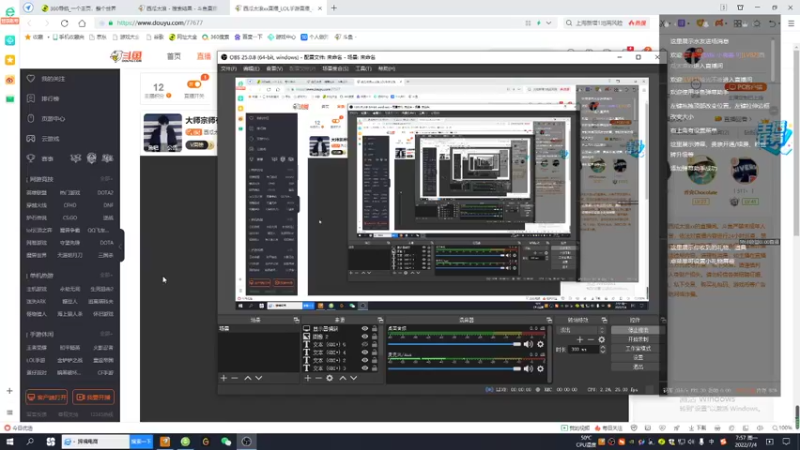The width and height of the screenshot is (800, 450).
Task: Open the 帮助(H) menu in OBS
Action: pos(386,68)
